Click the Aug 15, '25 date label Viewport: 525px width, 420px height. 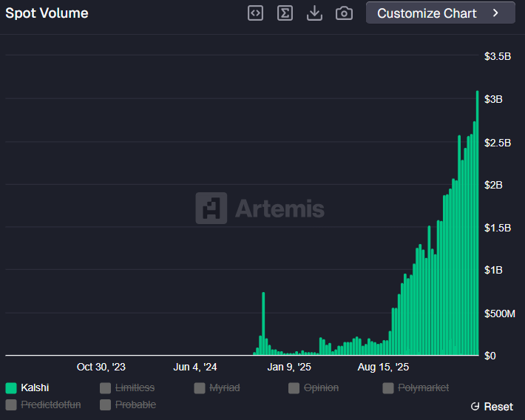coord(383,367)
